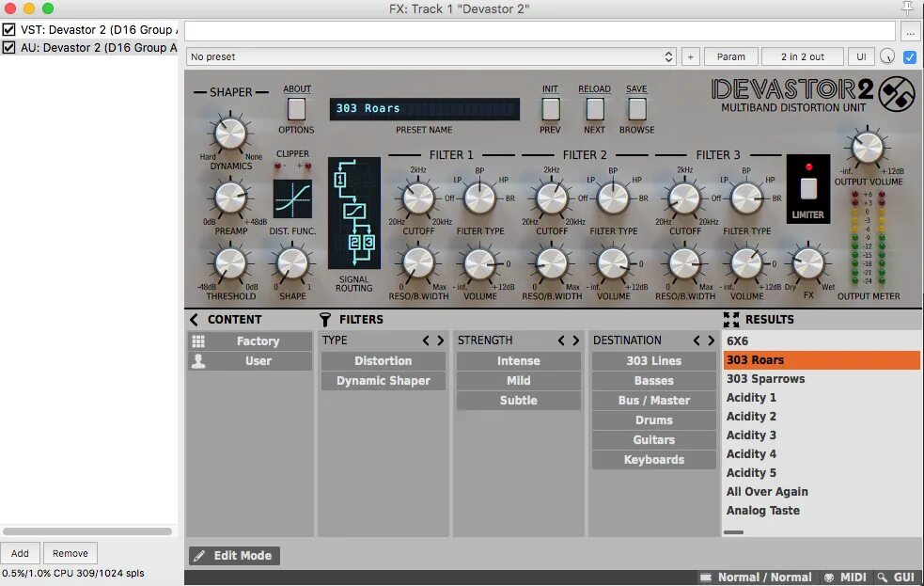Select User content tab

click(250, 361)
